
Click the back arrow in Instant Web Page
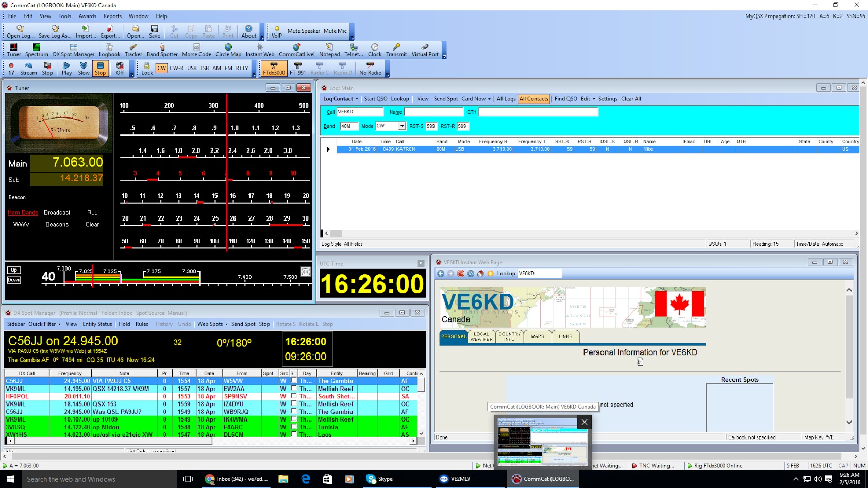click(x=441, y=274)
